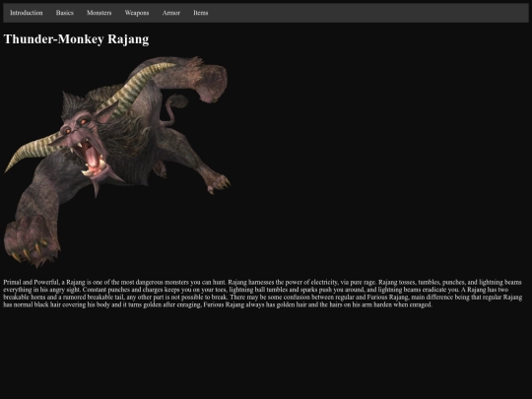Select the Weapons navigation item

pyautogui.click(x=137, y=13)
